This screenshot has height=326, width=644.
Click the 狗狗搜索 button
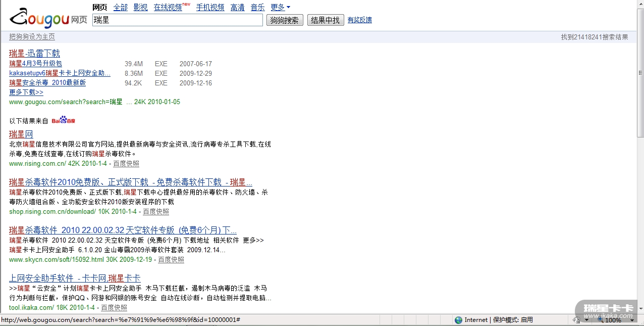[285, 20]
